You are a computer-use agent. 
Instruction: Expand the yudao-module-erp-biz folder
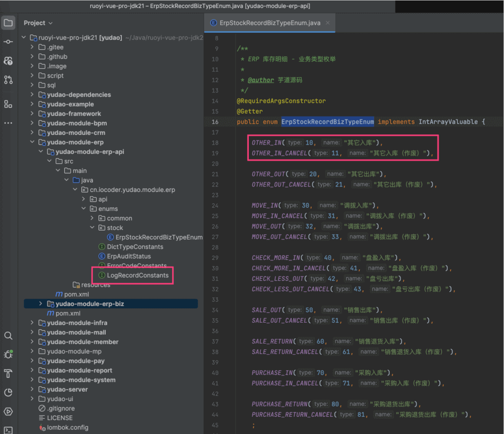pos(40,304)
